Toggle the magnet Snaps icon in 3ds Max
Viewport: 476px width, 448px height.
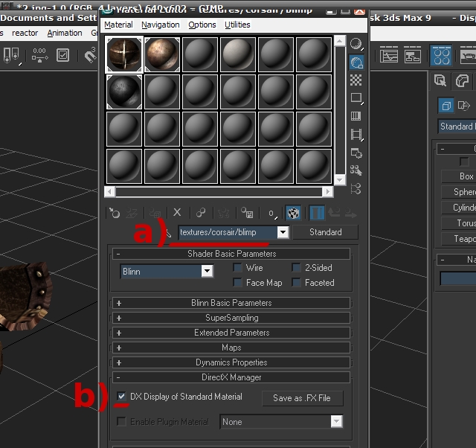91,55
